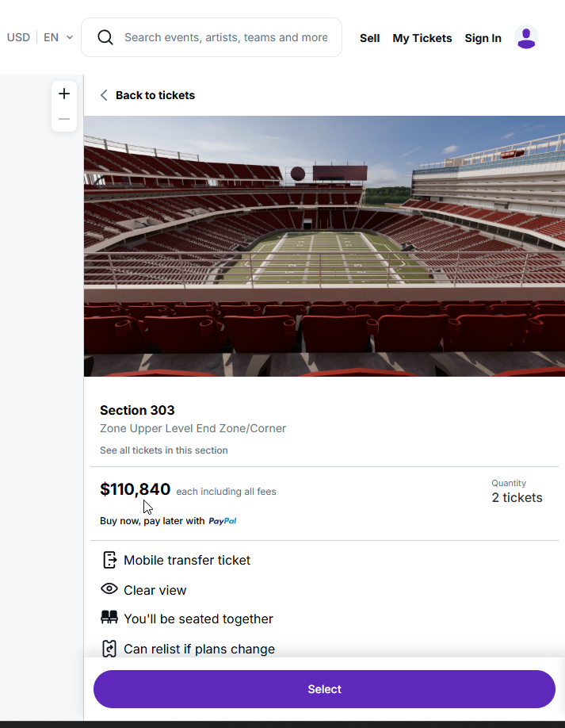Click the search magnifier icon

click(105, 37)
